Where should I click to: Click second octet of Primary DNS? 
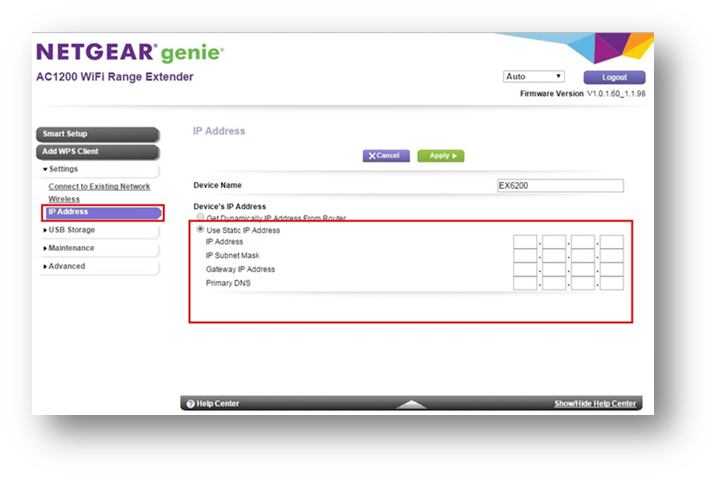(554, 283)
